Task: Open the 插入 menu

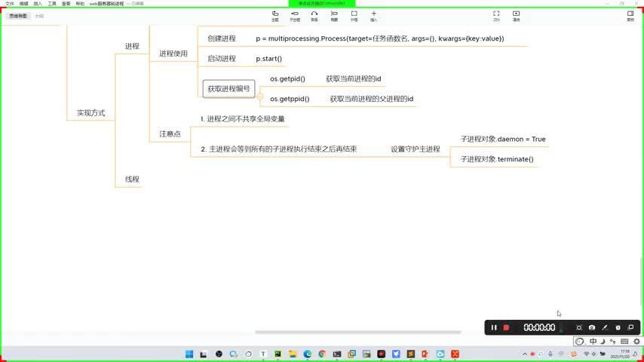Action: [38, 3]
